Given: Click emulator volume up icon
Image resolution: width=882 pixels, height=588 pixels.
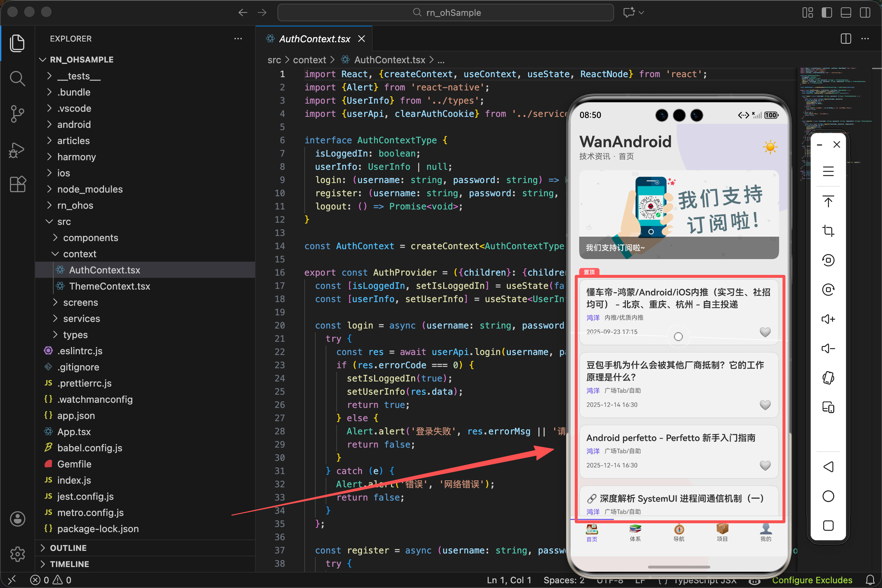Looking at the screenshot, I should [828, 319].
